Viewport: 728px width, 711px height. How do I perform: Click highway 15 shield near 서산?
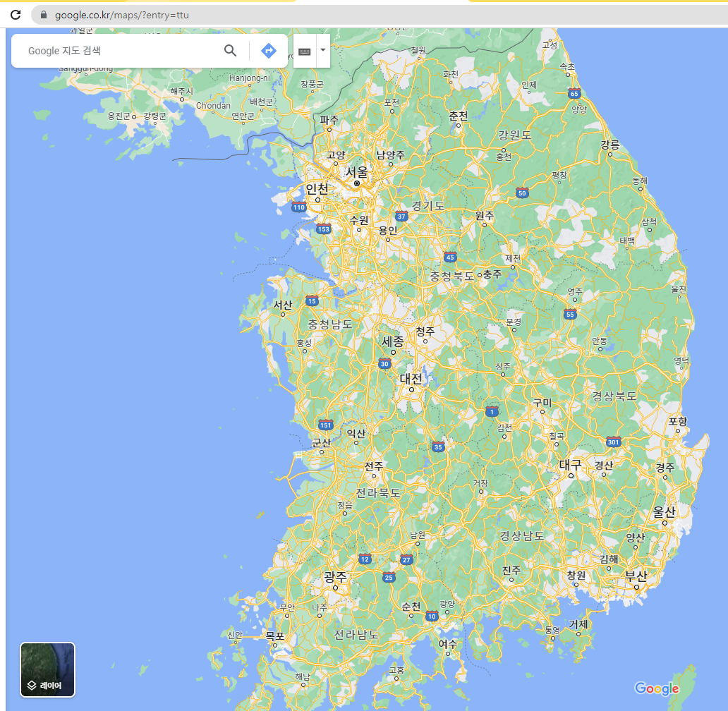(312, 300)
